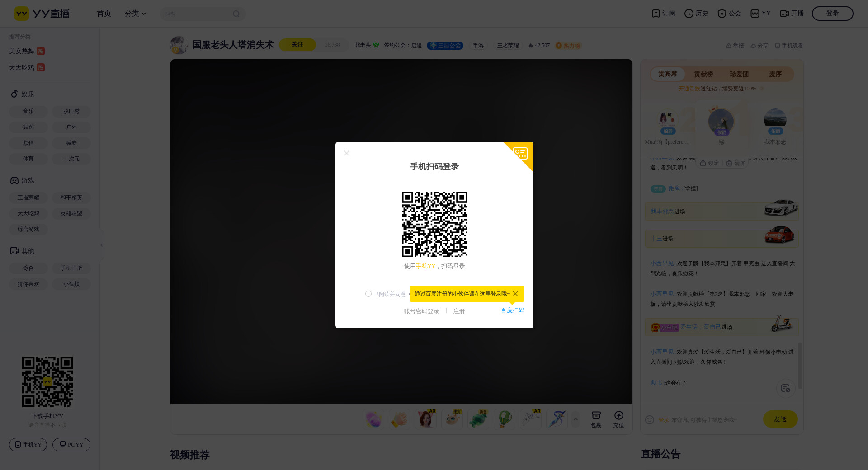Click the 账号密码登录 link

click(x=421, y=311)
